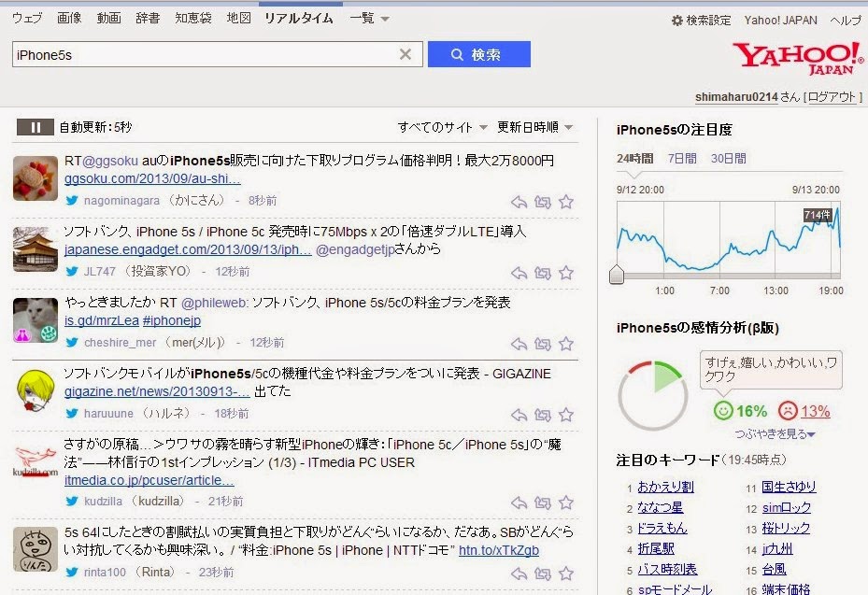Pause auto-update with the pause button
Image resolution: width=868 pixels, height=595 pixels.
pos(36,127)
